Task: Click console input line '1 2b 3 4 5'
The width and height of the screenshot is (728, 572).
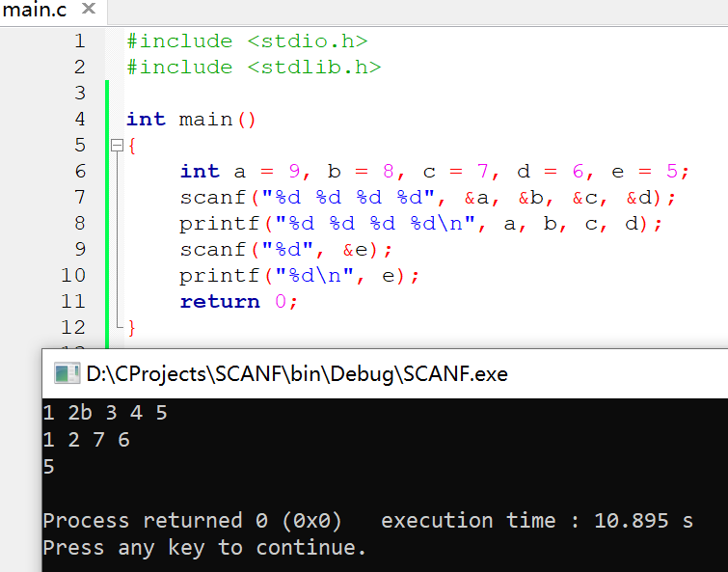Action: coord(105,412)
